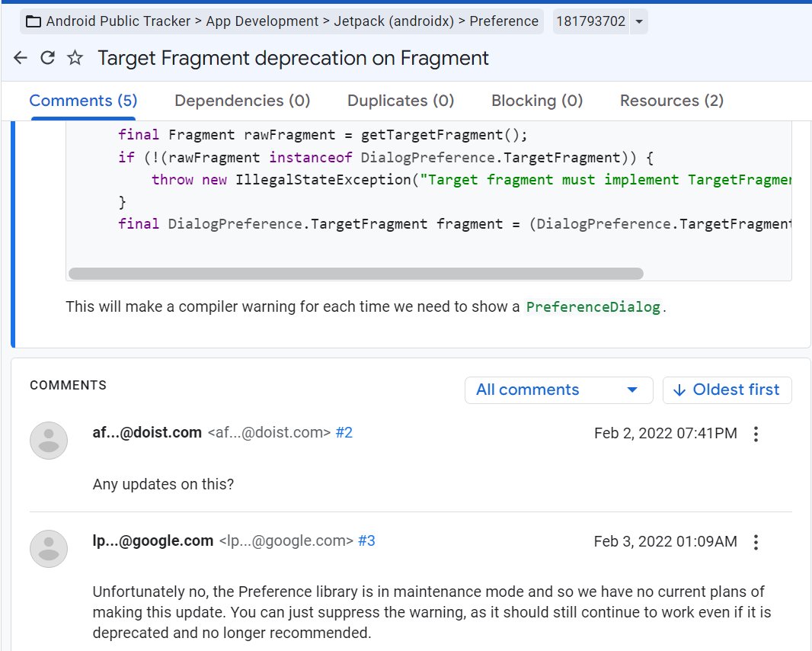812x651 pixels.
Task: Toggle the Oldest first sort order
Action: click(727, 390)
